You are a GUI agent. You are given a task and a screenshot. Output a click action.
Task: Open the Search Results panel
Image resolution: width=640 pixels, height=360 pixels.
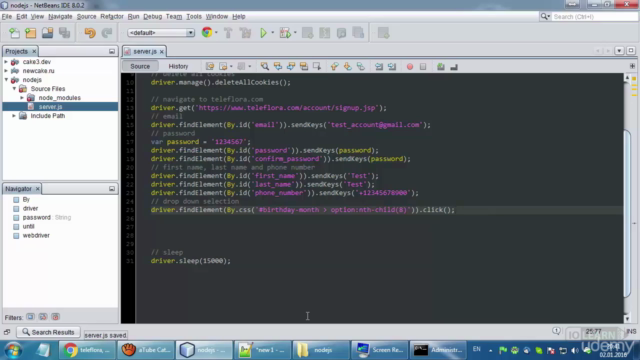click(x=48, y=332)
